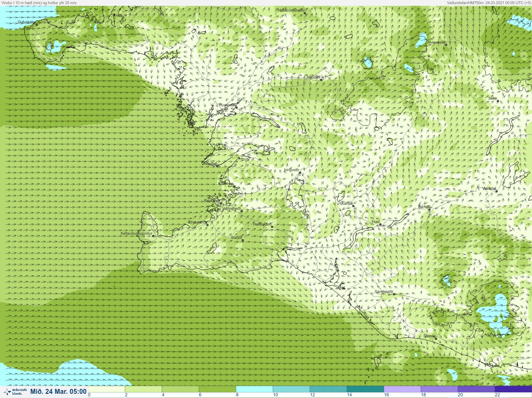Click the Skálholt station label
This screenshot has height=398, width=532.
point(346,204)
